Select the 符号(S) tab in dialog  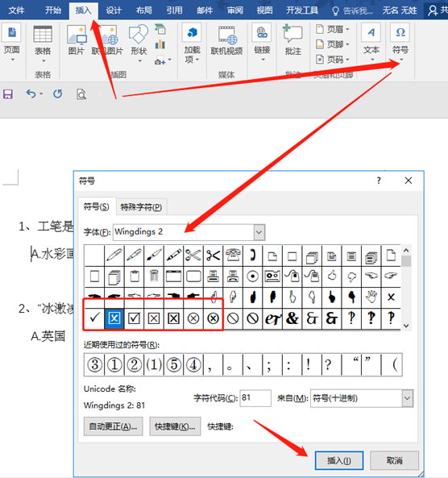pyautogui.click(x=97, y=206)
